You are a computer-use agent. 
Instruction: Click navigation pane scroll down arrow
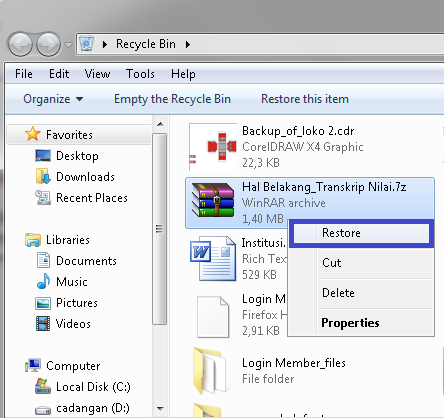pyautogui.click(x=160, y=408)
